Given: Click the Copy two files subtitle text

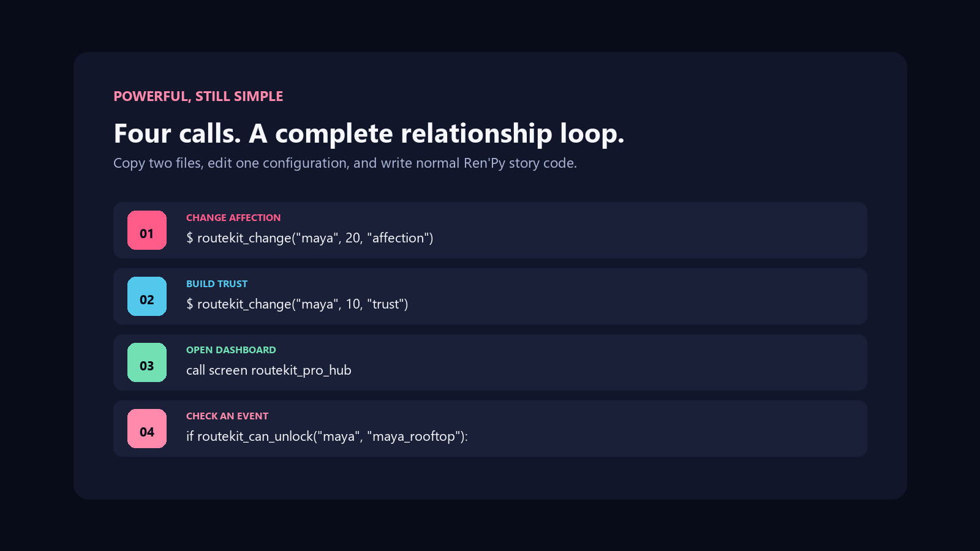Looking at the screenshot, I should (345, 163).
